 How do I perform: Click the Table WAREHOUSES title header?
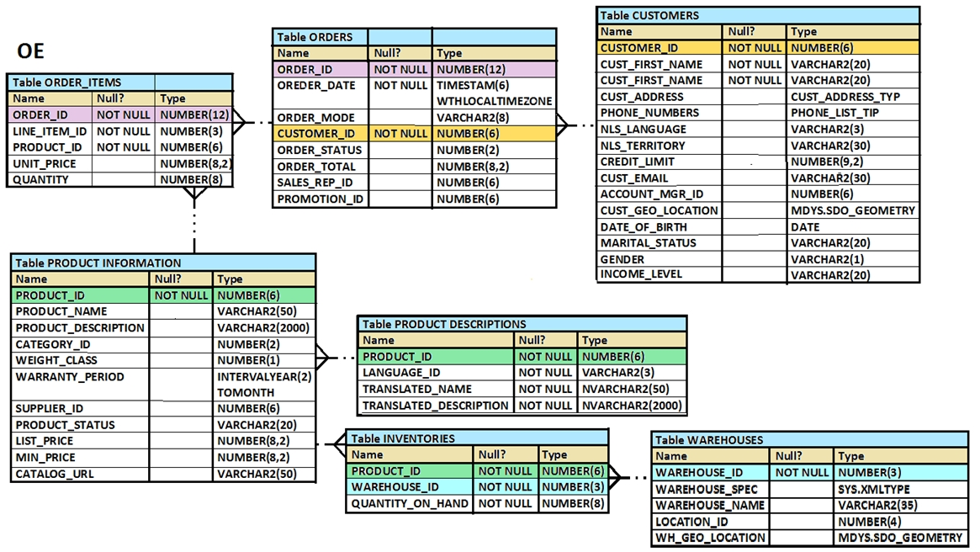[x=710, y=439]
